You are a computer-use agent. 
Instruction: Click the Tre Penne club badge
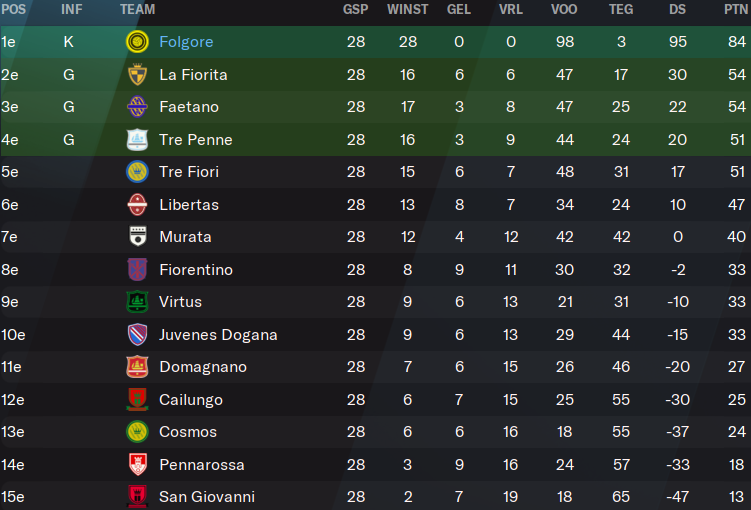pos(137,139)
